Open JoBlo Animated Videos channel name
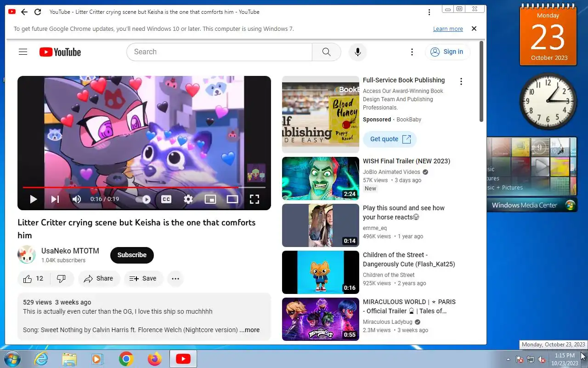 click(391, 172)
